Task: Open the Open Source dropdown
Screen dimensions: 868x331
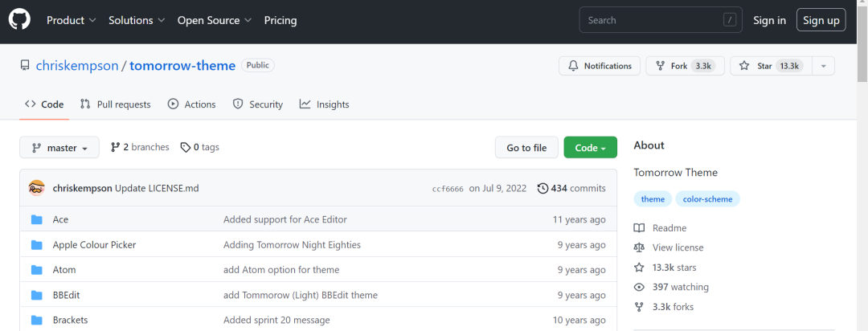Action: [x=215, y=20]
